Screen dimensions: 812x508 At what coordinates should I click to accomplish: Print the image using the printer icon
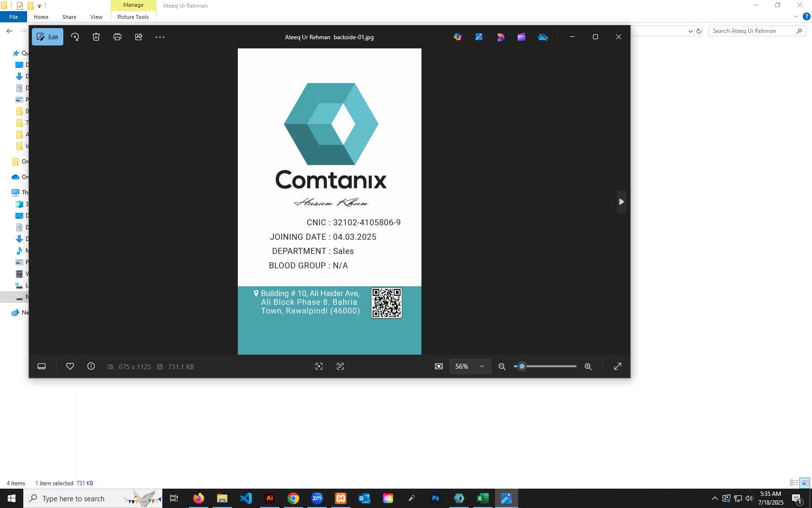(117, 37)
